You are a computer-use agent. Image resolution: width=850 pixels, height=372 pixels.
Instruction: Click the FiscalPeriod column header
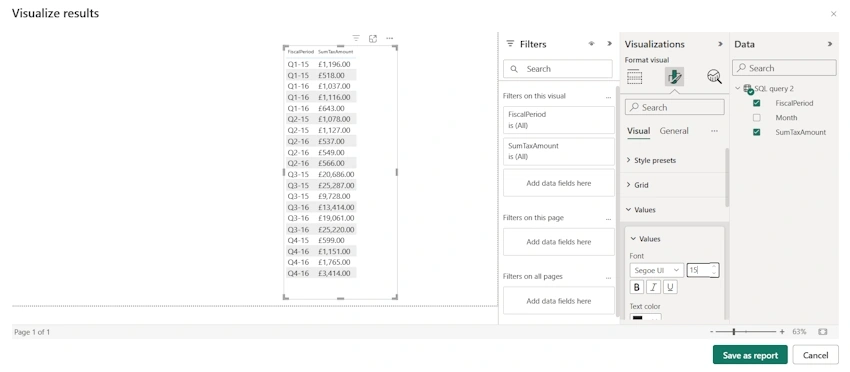click(x=300, y=52)
